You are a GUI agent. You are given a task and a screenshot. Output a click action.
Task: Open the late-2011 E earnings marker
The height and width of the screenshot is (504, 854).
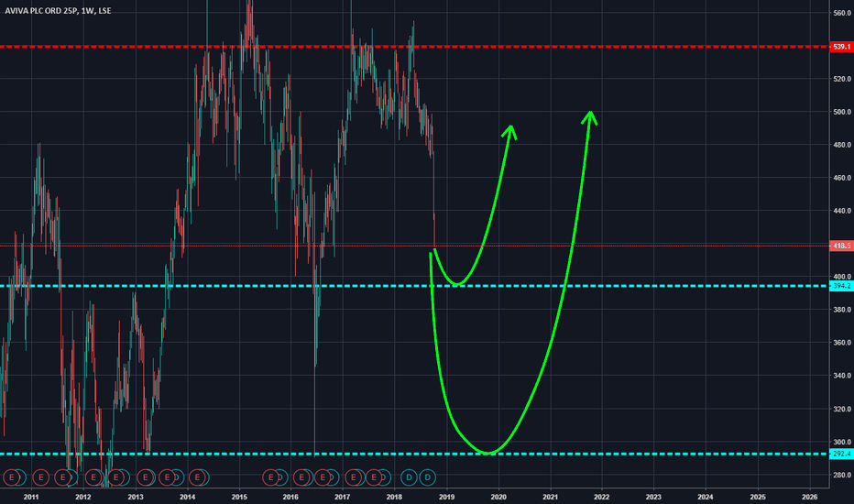coord(62,477)
